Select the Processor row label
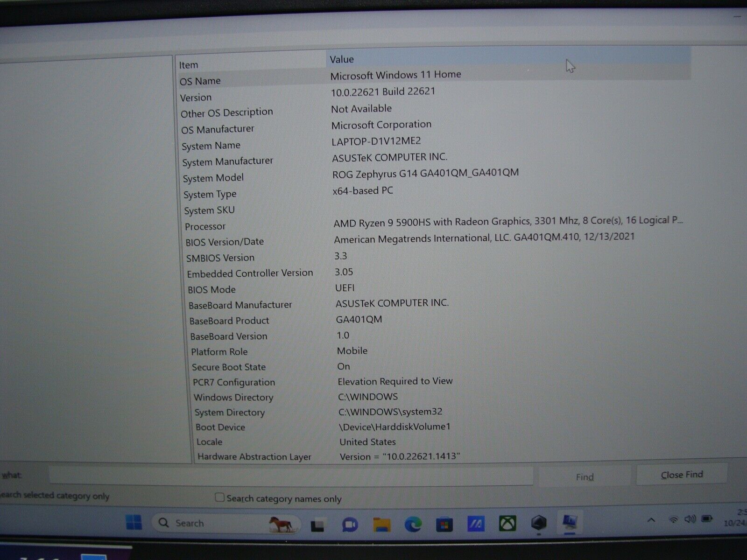This screenshot has height=560, width=747. (205, 226)
